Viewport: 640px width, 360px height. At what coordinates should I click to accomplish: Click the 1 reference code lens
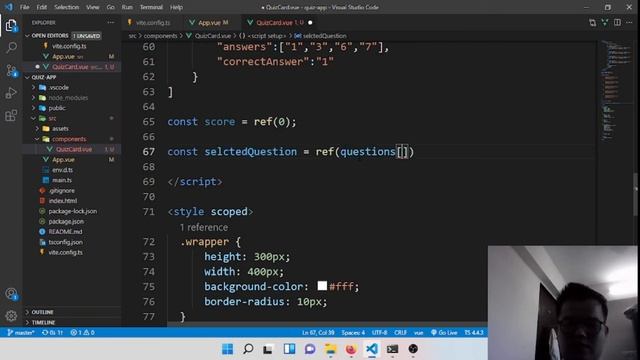[204, 227]
